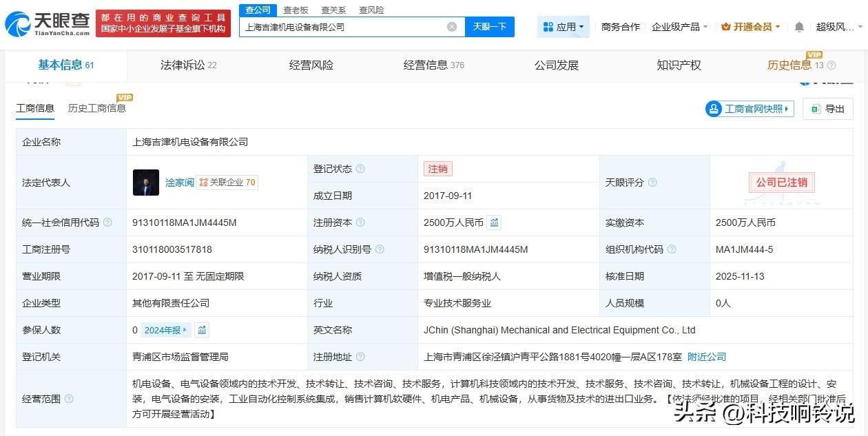
Task: Switch to the 经营风险 tab
Action: (x=311, y=65)
